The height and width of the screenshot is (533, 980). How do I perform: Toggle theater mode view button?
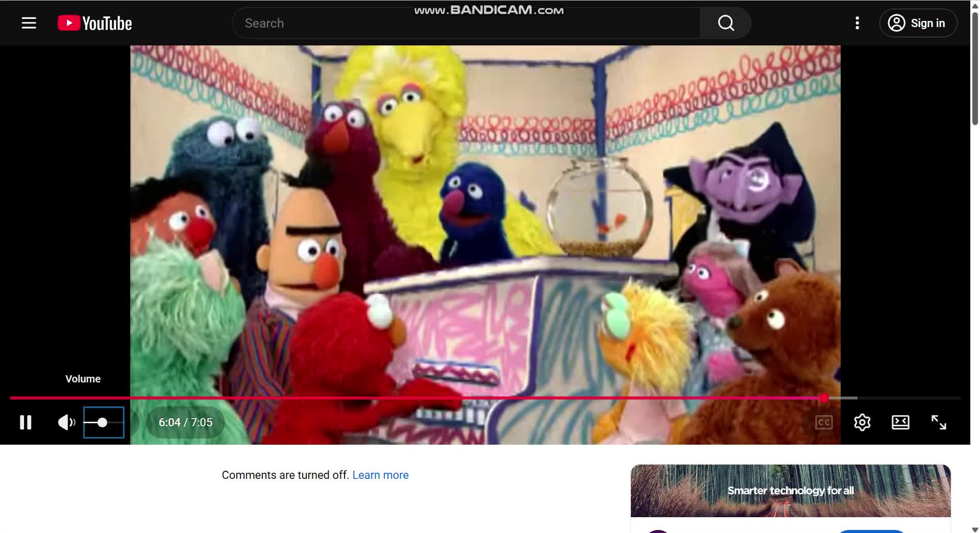click(900, 422)
